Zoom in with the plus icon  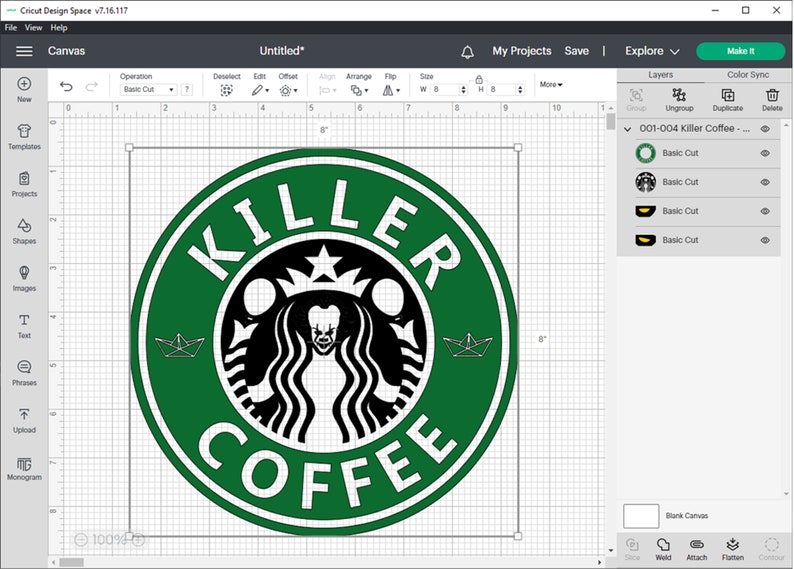[x=138, y=540]
